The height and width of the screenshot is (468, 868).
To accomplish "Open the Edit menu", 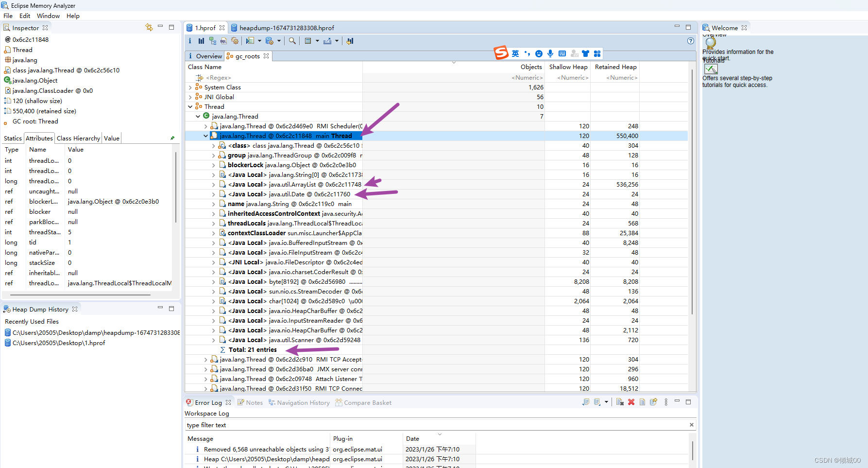I will pos(25,16).
